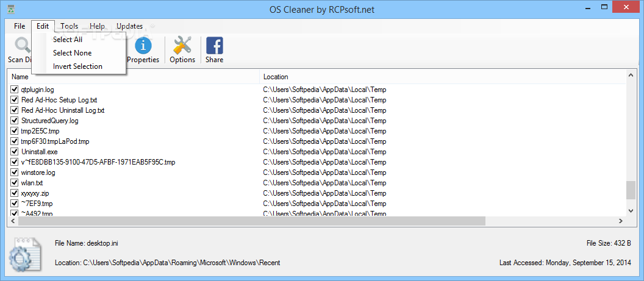Uncheck the winstore.log checkbox
Image resolution: width=644 pixels, height=281 pixels.
coord(15,173)
